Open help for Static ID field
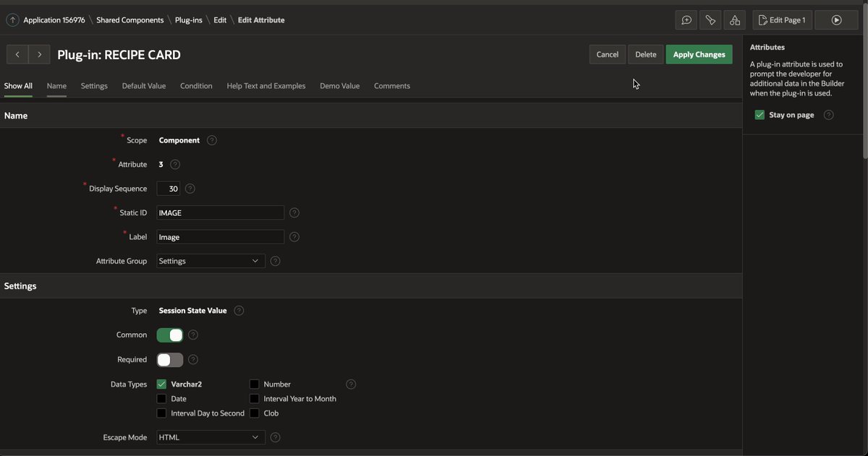 pos(294,213)
